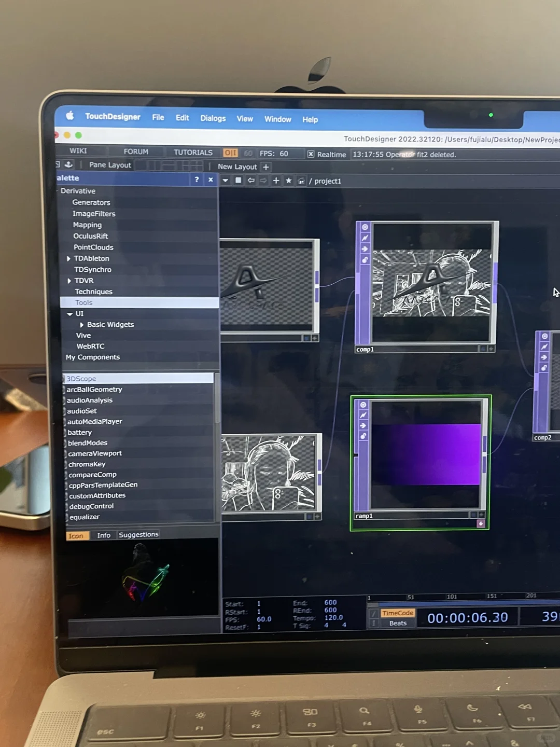Open the Dialogs menu
Viewport: 560px width, 747px height.
click(213, 118)
